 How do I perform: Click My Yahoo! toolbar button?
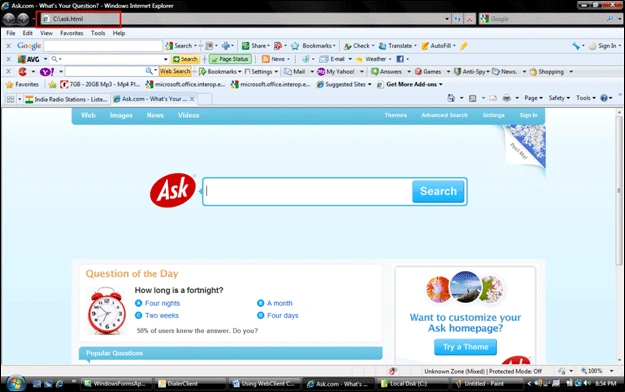pos(336,72)
